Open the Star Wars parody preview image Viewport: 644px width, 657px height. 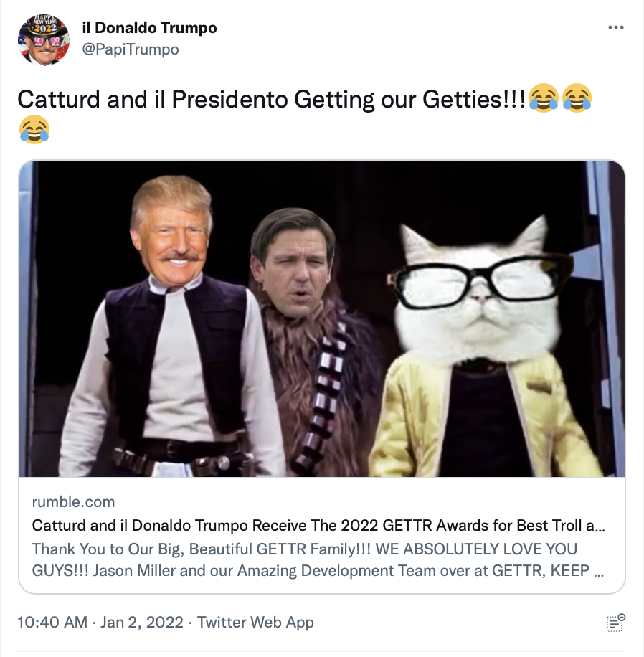click(322, 318)
